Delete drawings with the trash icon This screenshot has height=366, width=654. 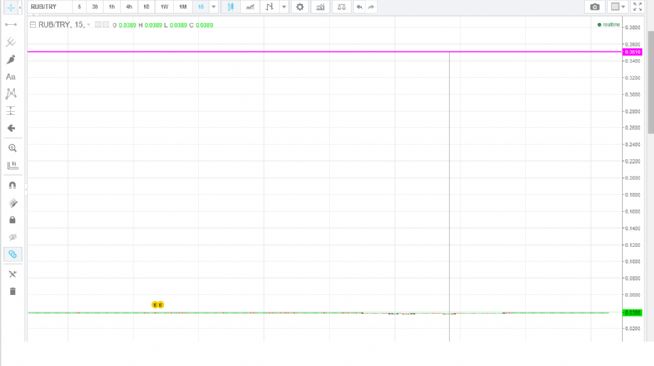(13, 291)
